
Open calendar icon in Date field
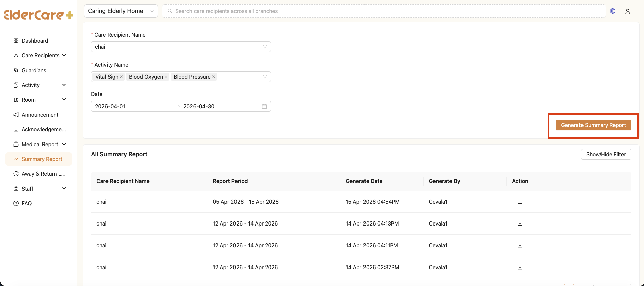264,106
